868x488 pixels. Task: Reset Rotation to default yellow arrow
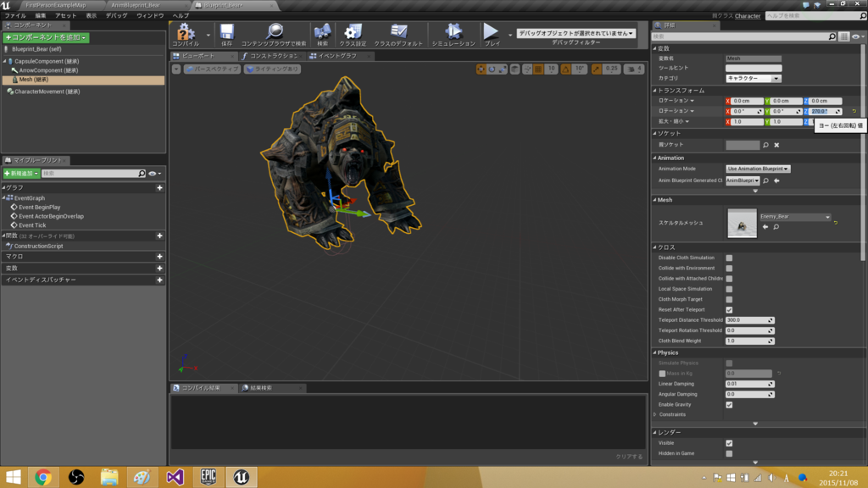854,111
